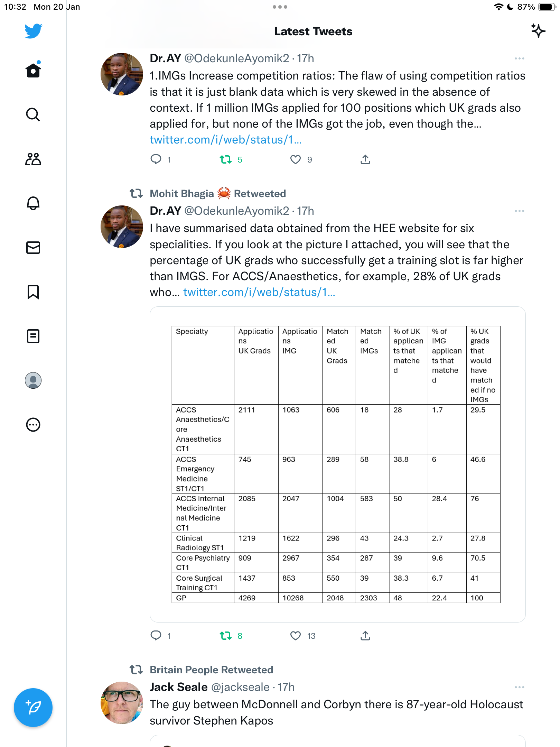The image size is (560, 747).
Task: Open the Notifications bell icon
Action: tap(33, 203)
